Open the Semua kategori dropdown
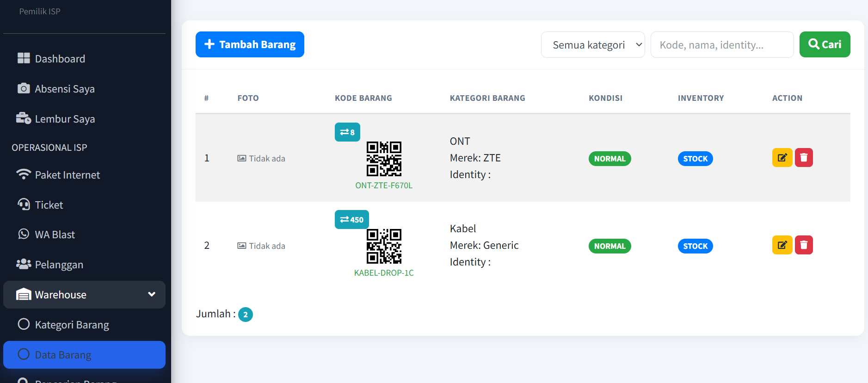868x383 pixels. (593, 45)
